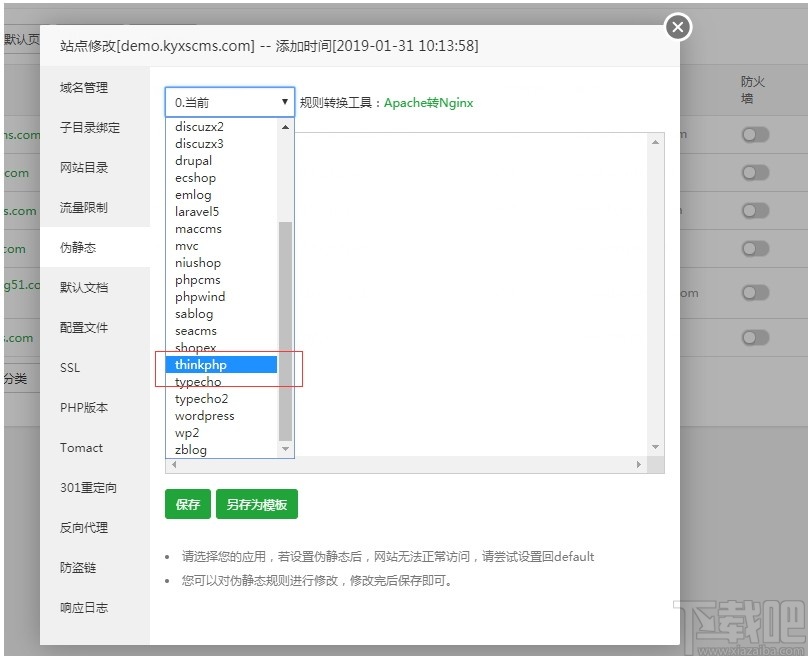Click the scroll-down arrow of the rule editor
Screen dimensions: 808x656
click(655, 448)
